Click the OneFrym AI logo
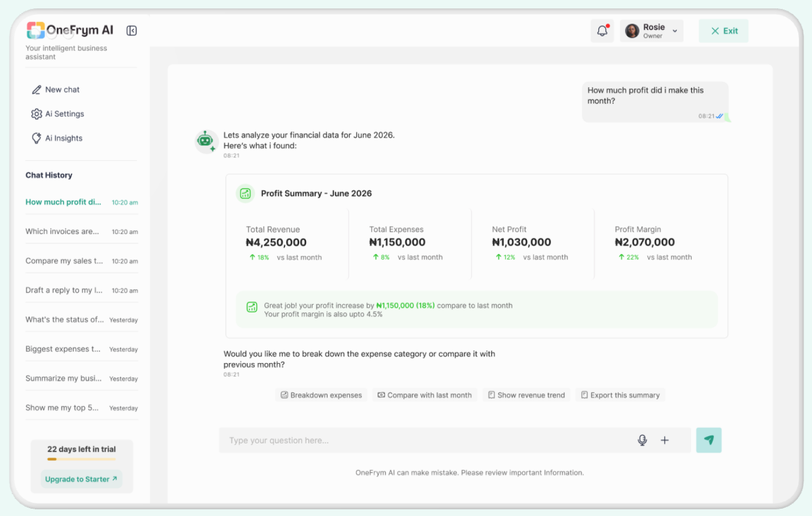Viewport: 812px width, 516px height. tap(70, 30)
